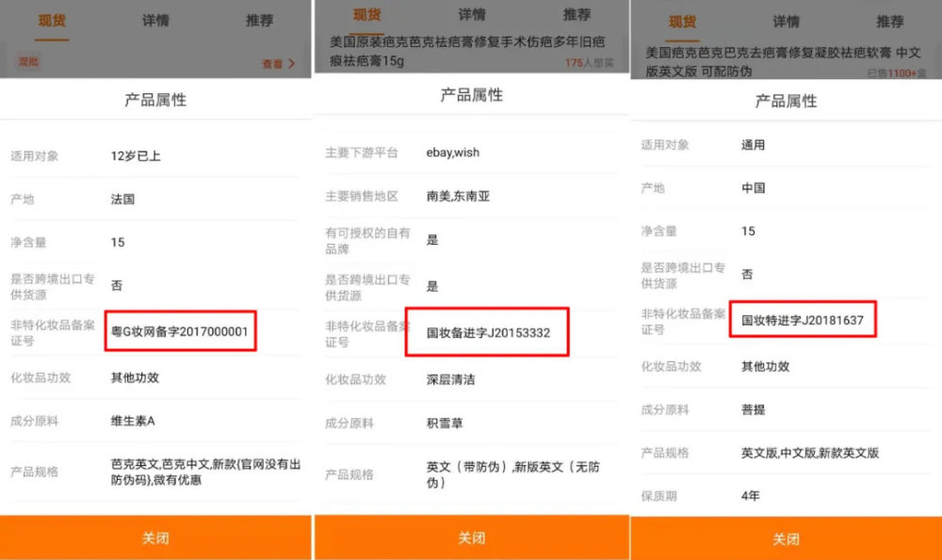Close the panel showing 积雪草 with 关闭

pyautogui.click(x=472, y=537)
